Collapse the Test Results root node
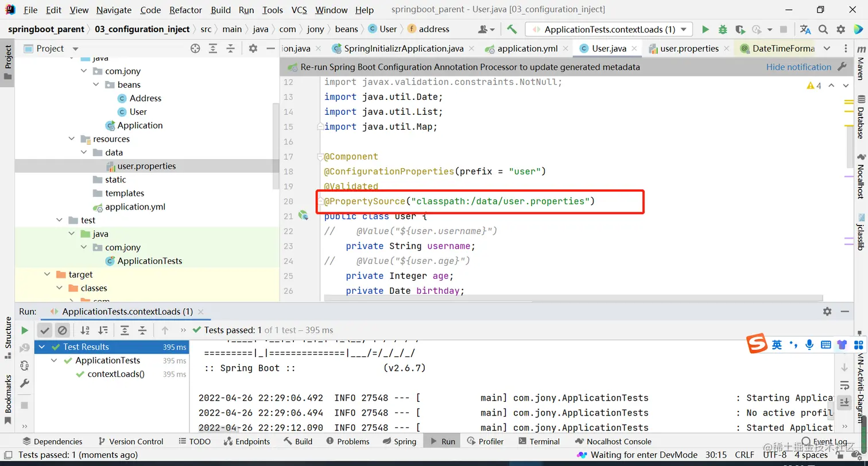 (42, 347)
